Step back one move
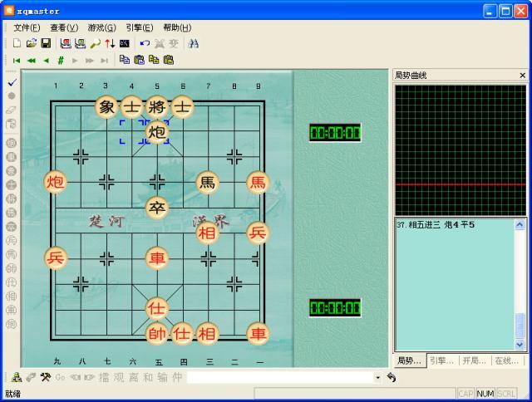 click(47, 61)
